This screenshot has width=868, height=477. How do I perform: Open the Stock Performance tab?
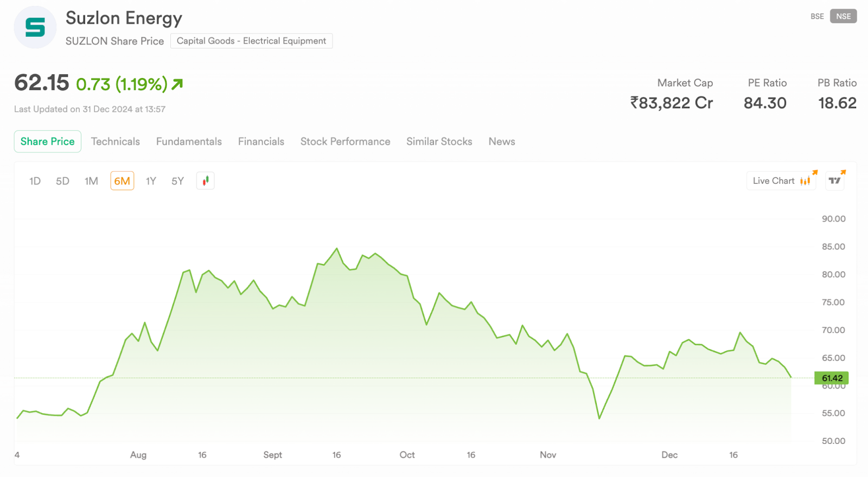pos(346,141)
